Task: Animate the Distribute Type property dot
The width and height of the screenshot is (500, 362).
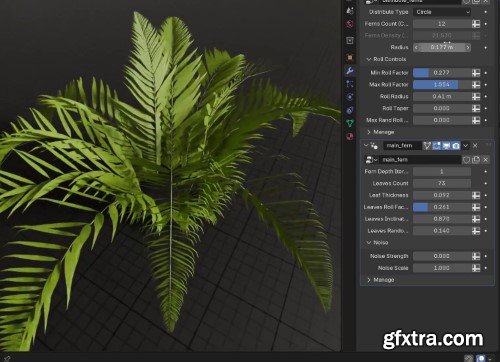Action: (x=486, y=12)
